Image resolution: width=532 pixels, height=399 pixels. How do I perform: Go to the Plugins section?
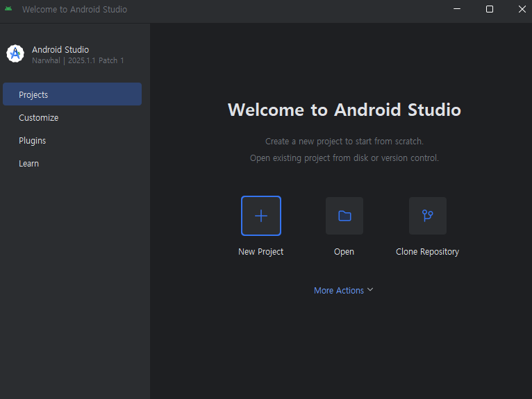pyautogui.click(x=72, y=140)
